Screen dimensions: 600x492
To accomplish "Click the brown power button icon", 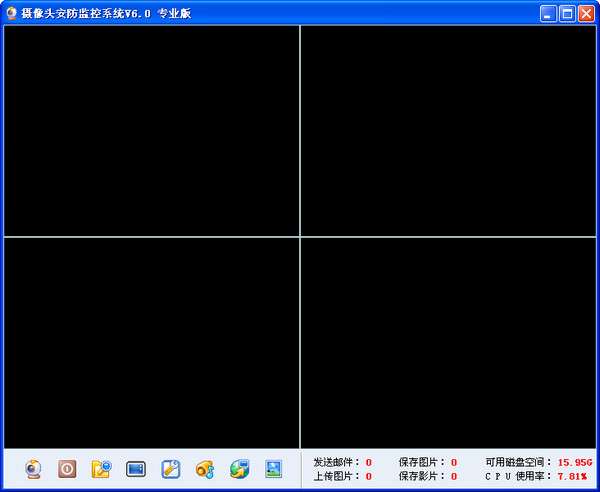I will point(67,469).
